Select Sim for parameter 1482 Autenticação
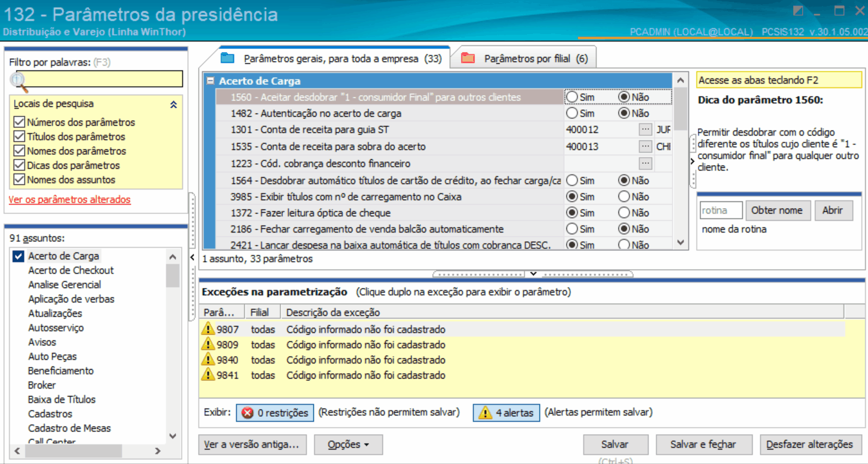Image resolution: width=868 pixels, height=464 pixels. click(x=572, y=113)
